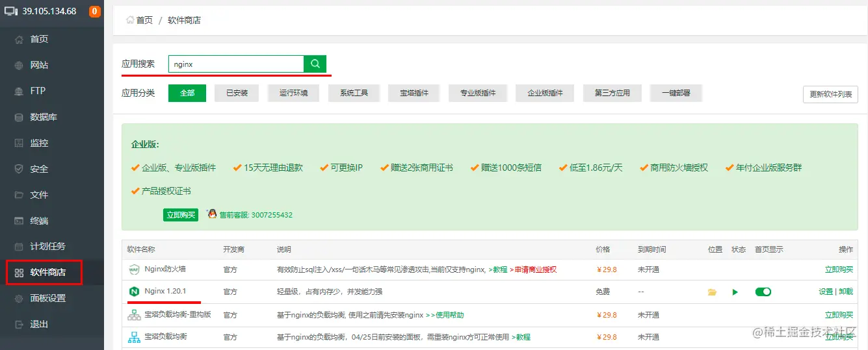Screen dimensions: 868x350
Task: Click the Nginx防火墙 software name
Action: [x=164, y=269]
